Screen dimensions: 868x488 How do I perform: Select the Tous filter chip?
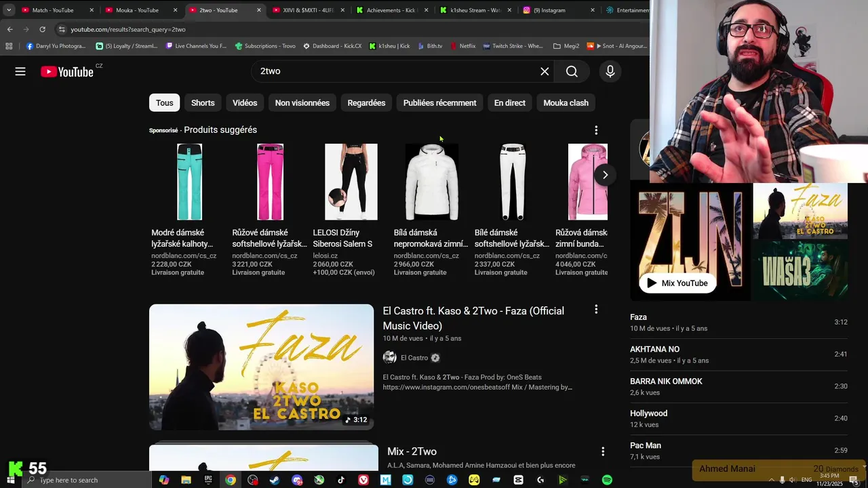coord(165,103)
